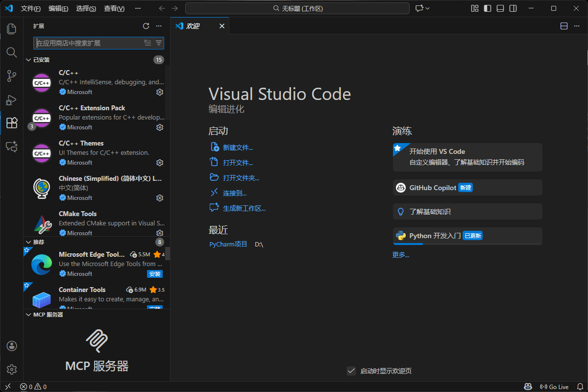This screenshot has height=392, width=588.
Task: Collapse the 已安装 section
Action: pos(28,60)
